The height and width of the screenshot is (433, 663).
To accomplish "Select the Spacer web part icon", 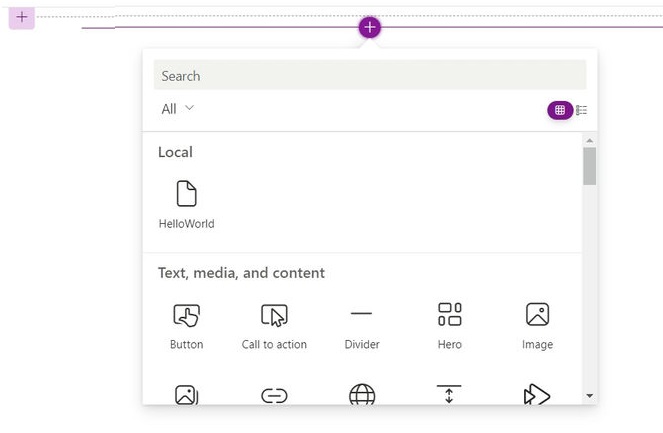I will [x=449, y=394].
